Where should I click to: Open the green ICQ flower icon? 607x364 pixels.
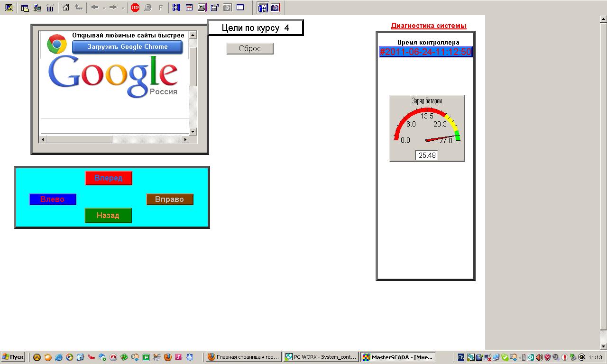click(x=124, y=357)
